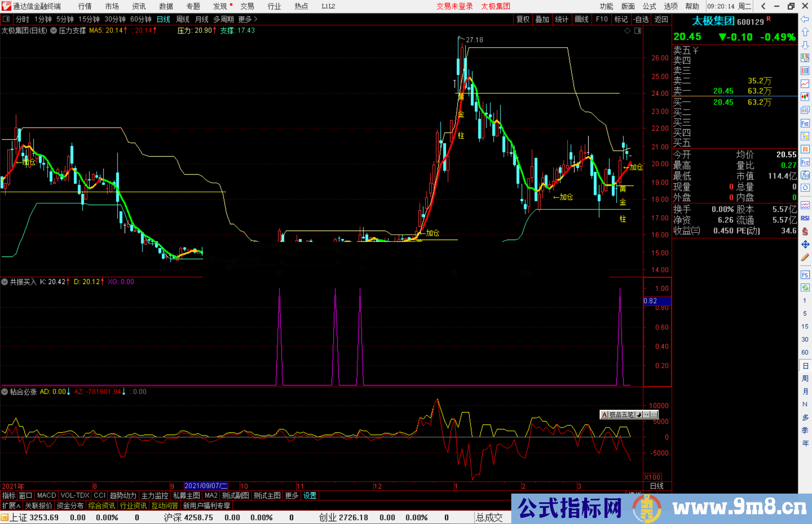Click the 交易未登录 login link
The image size is (812, 524).
click(x=454, y=6)
